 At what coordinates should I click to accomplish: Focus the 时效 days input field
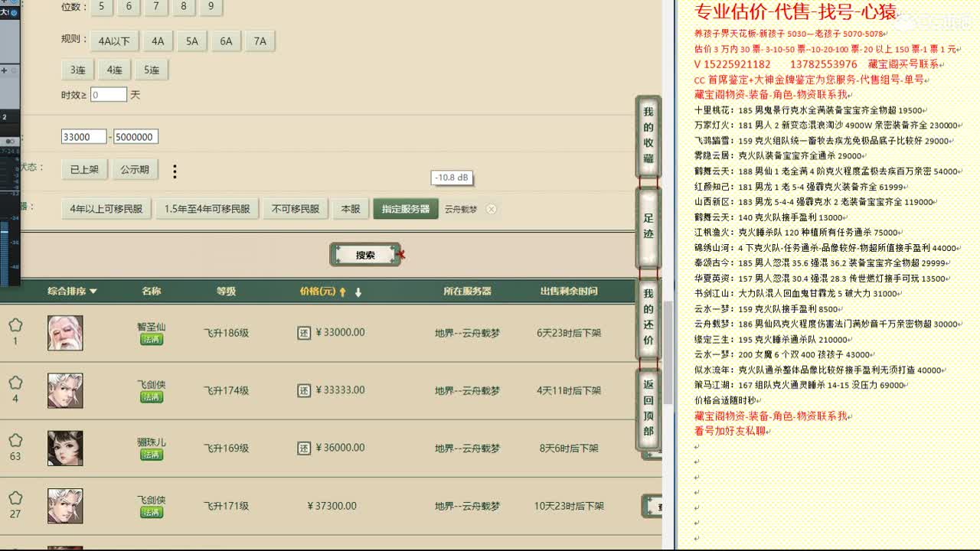point(109,95)
